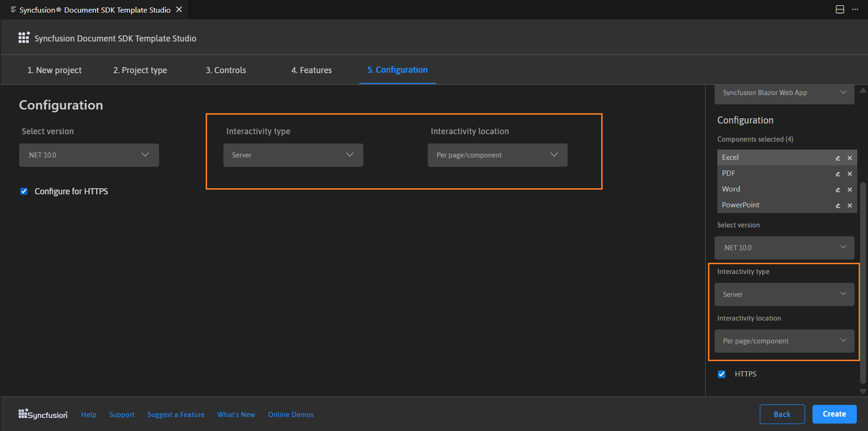The image size is (868, 431).
Task: Click the Create button
Action: [834, 414]
